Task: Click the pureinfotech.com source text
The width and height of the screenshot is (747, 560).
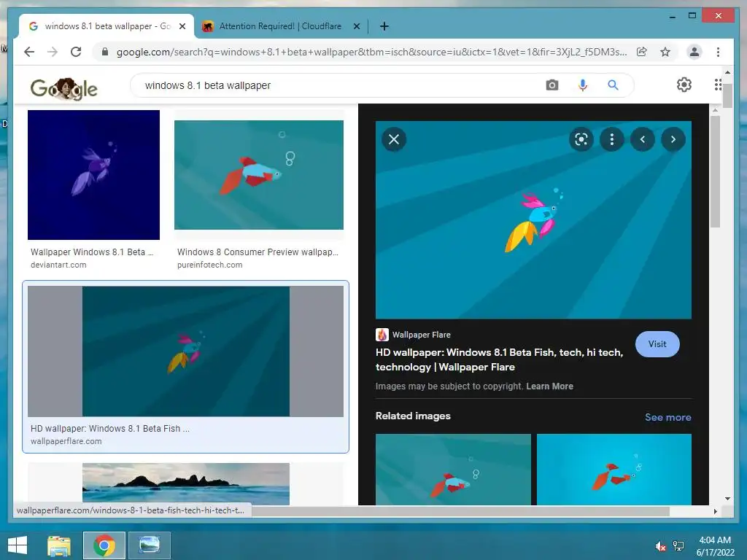Action: pyautogui.click(x=209, y=265)
